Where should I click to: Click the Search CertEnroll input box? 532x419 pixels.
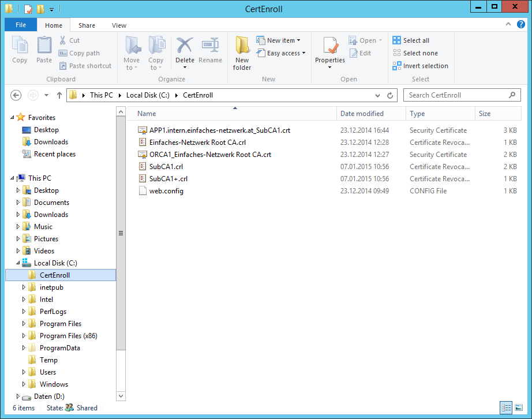pyautogui.click(x=456, y=95)
